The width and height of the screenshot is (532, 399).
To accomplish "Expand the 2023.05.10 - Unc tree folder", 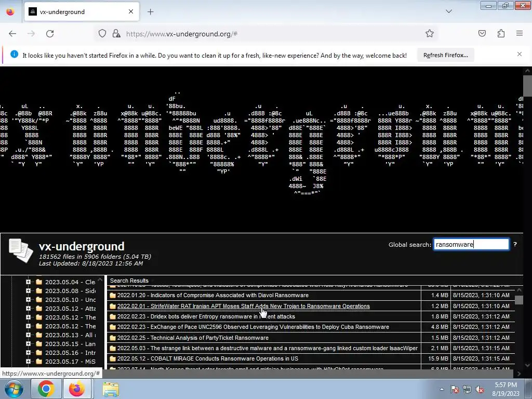I will pos(29,300).
